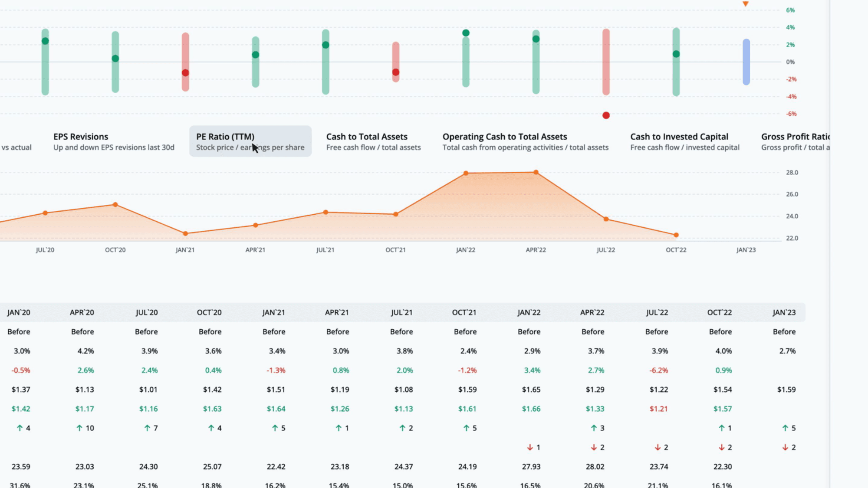Choose the Cash to Invested Capital tab
Screen dimensions: 868x488
[685, 141]
